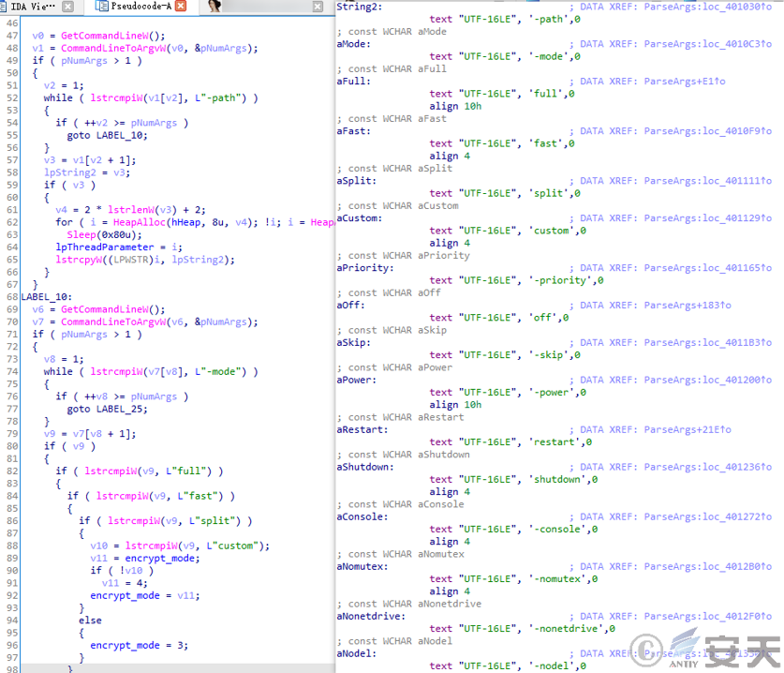784x673 pixels.
Task: Click the L"full" string in pseudocode
Action: pyautogui.click(x=188, y=471)
